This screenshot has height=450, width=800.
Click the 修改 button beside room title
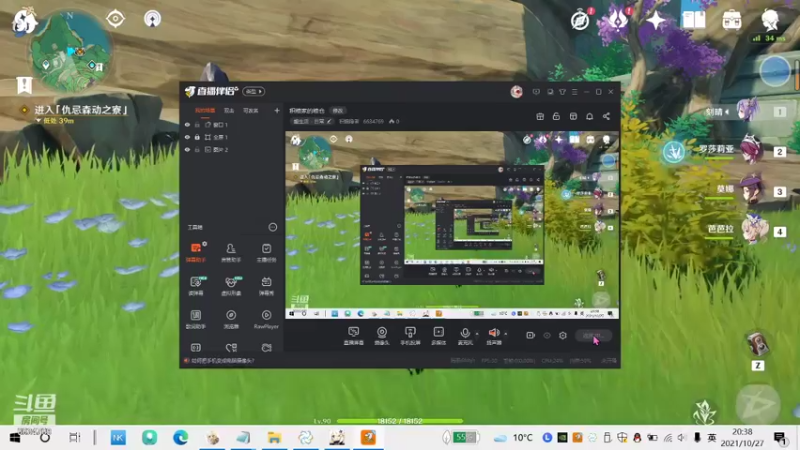coord(338,111)
